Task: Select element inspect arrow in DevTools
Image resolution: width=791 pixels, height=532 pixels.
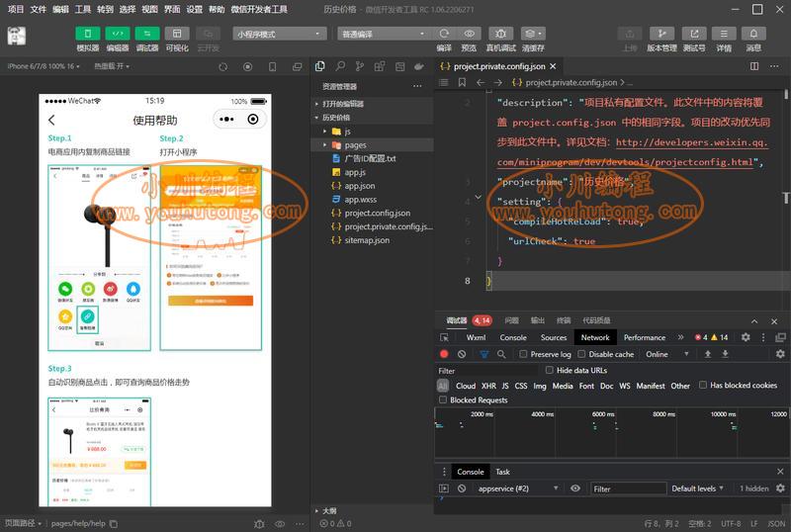Action: coord(444,337)
